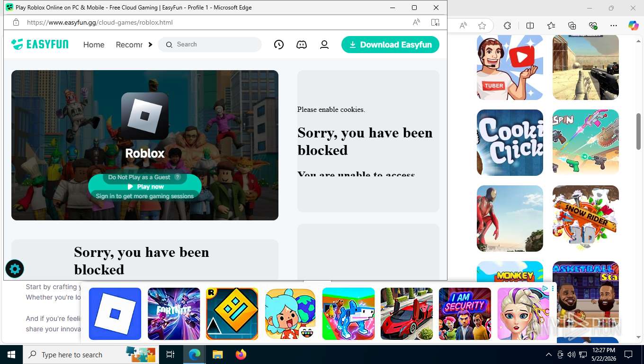Click the taskbar search box

pos(90,355)
